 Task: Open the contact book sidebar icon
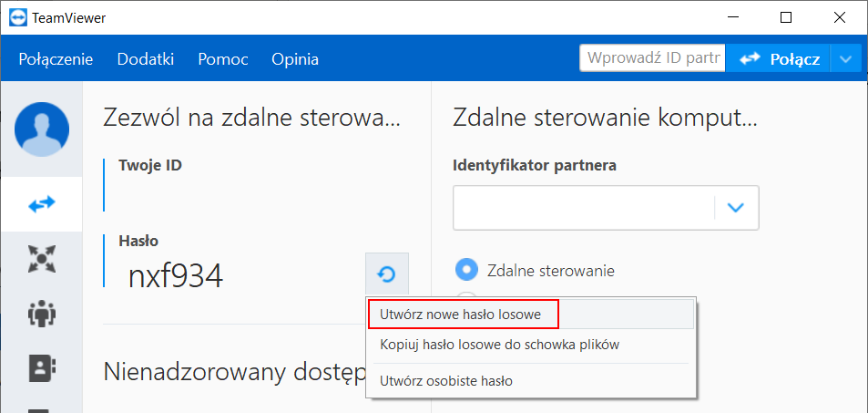tap(42, 367)
